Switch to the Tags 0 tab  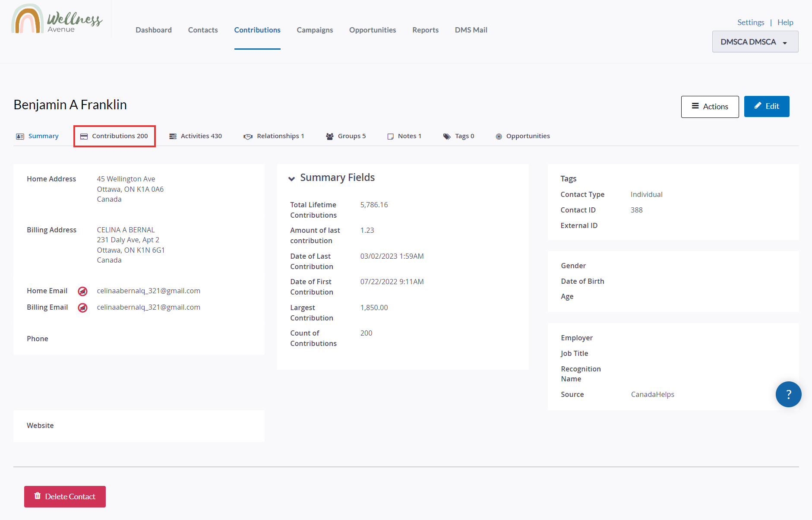458,136
